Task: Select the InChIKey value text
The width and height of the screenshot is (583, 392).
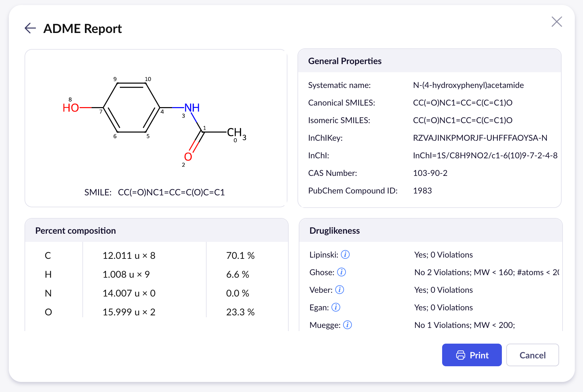Action: [480, 138]
